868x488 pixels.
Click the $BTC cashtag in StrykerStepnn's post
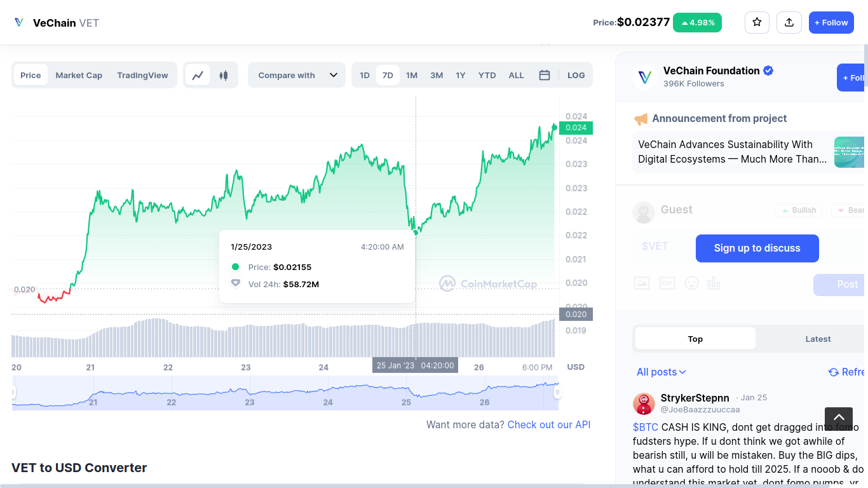646,427
